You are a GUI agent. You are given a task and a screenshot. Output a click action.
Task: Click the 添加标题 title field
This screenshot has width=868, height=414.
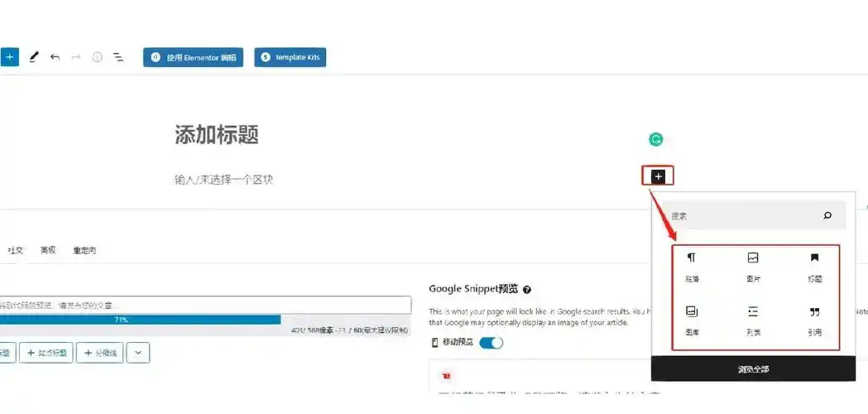(217, 135)
